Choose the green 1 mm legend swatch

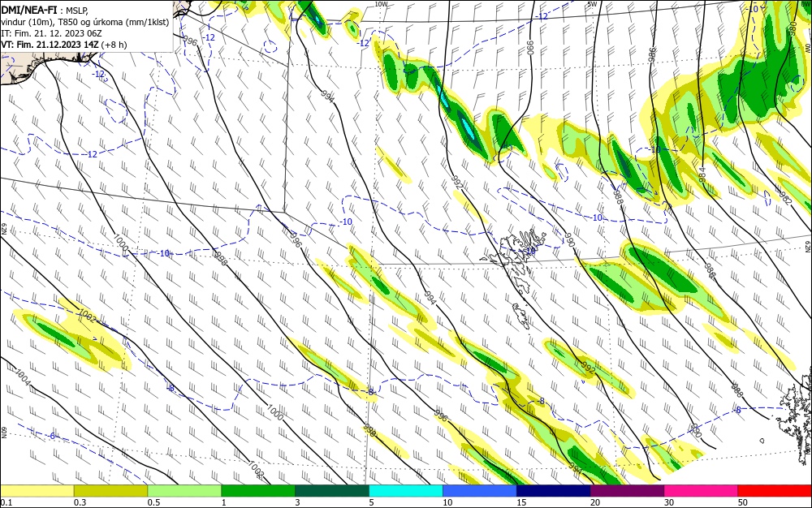(x=258, y=491)
